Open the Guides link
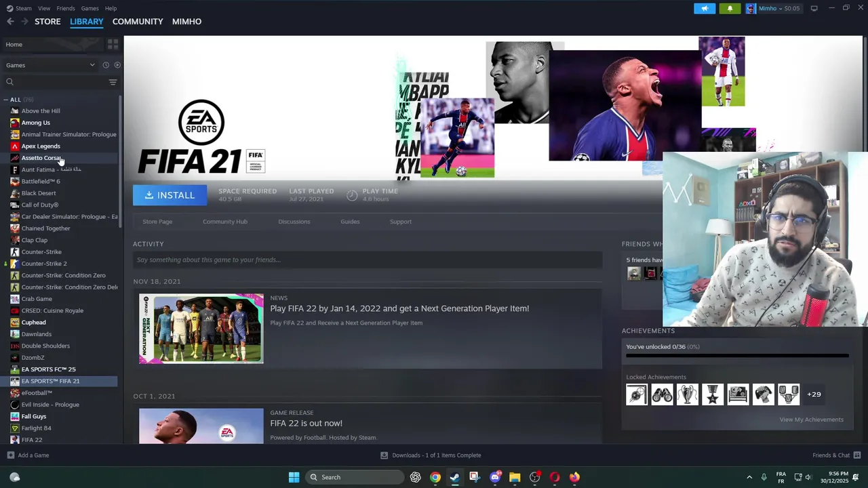868x488 pixels. pos(350,222)
